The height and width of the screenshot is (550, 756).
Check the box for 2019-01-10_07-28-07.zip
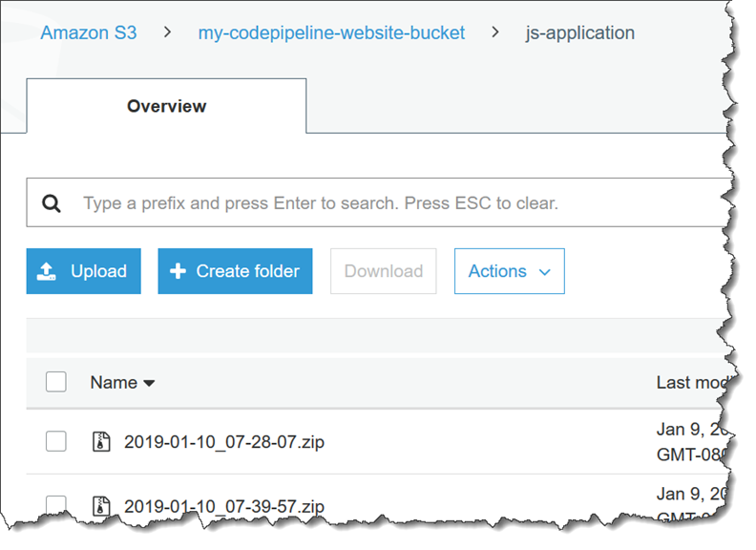56,441
